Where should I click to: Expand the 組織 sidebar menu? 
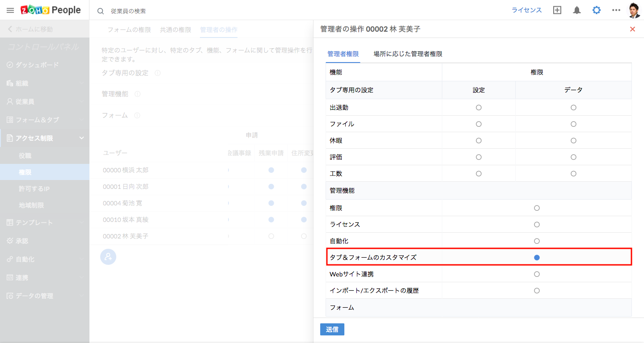[x=45, y=83]
